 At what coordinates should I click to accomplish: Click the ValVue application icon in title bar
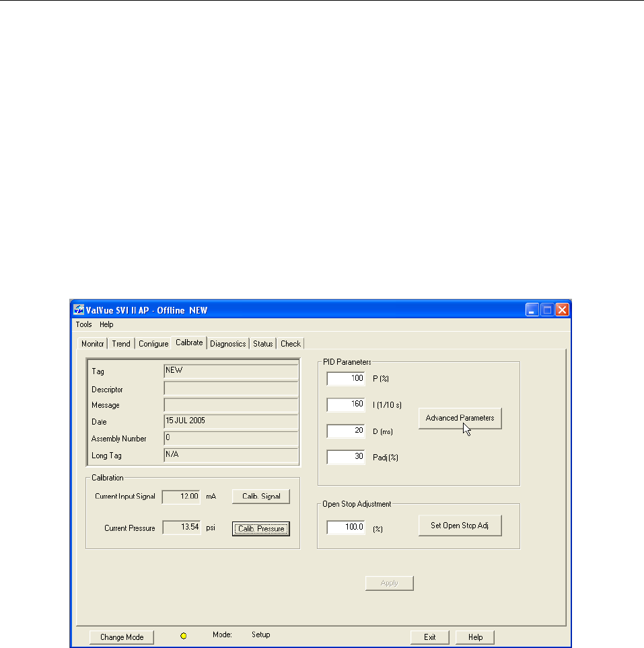tap(79, 310)
